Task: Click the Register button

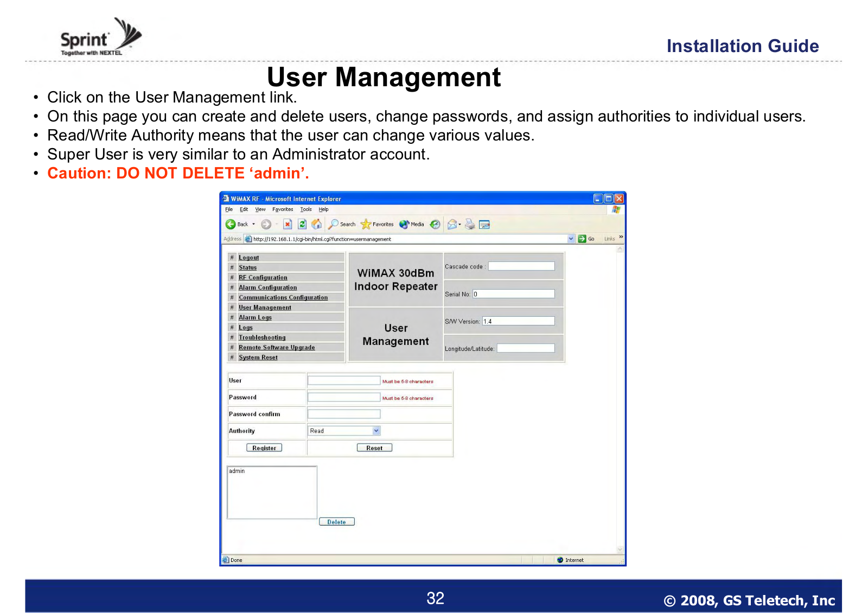Action: pos(264,448)
